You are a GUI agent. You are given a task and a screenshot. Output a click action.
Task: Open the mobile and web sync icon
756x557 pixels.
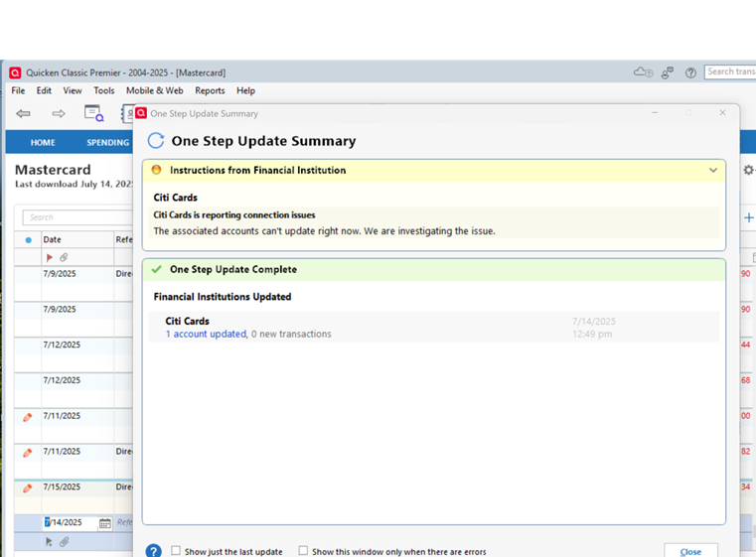(668, 72)
